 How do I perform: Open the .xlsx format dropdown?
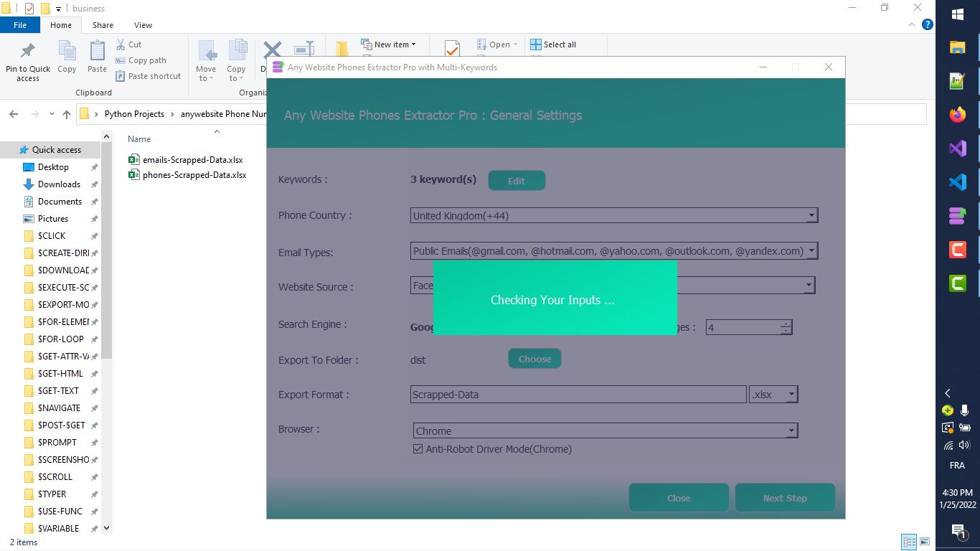point(773,395)
